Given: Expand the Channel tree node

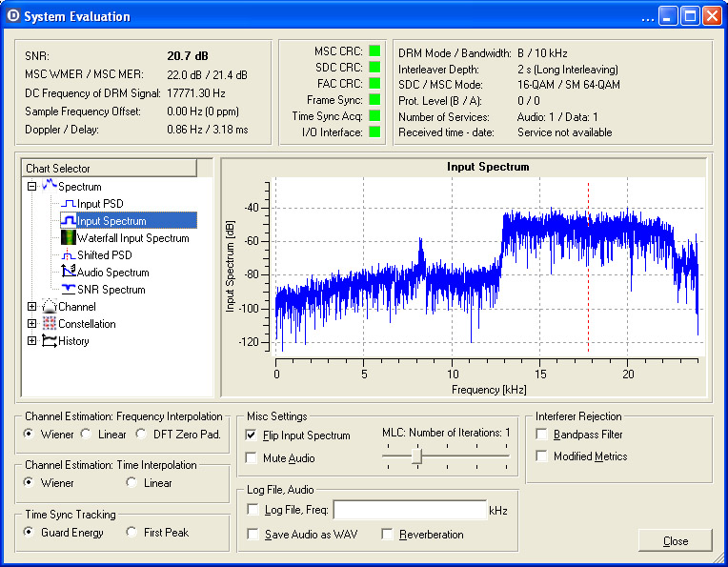Looking at the screenshot, I should (31, 307).
